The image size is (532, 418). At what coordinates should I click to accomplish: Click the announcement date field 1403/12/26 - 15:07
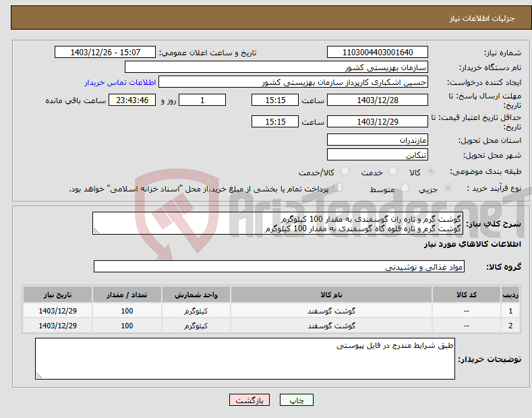(105, 53)
